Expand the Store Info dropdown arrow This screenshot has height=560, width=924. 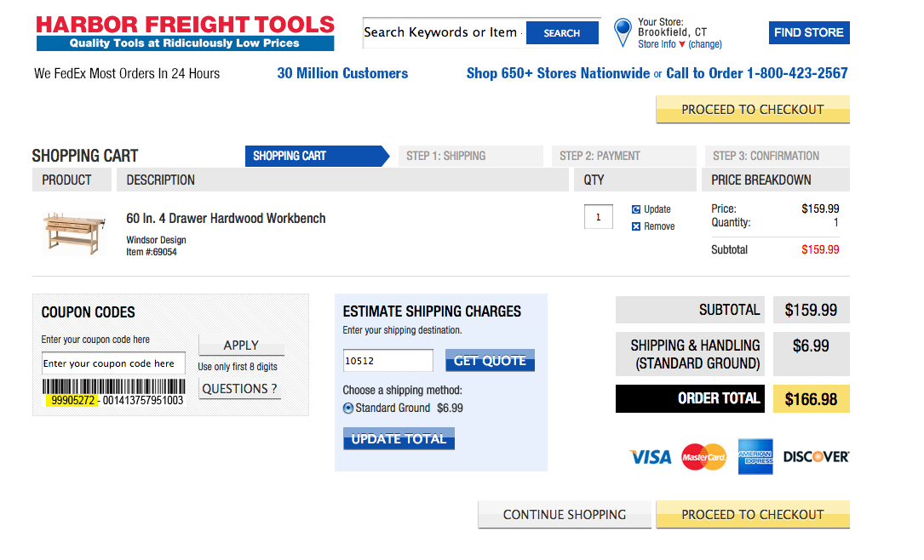(x=682, y=44)
